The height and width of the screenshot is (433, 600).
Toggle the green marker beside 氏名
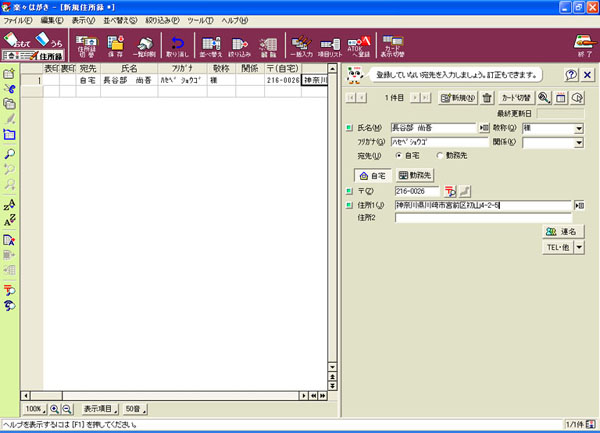click(x=349, y=129)
